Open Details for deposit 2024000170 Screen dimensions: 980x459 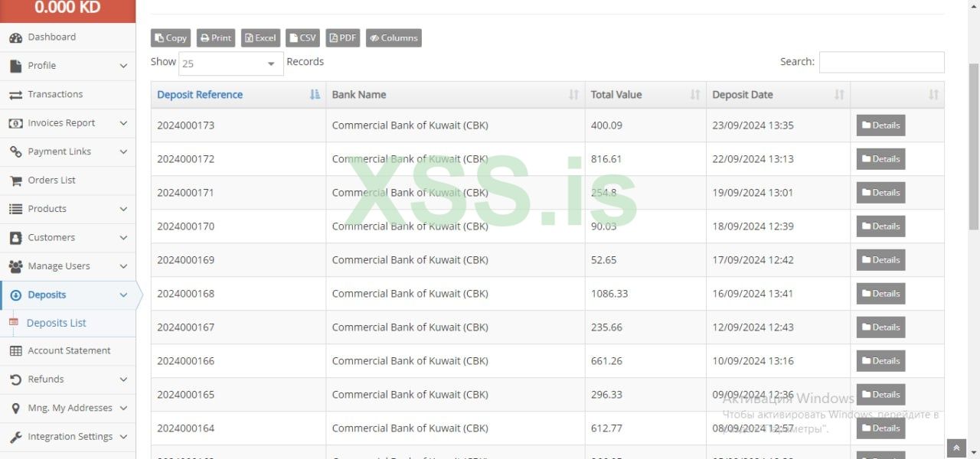pos(880,226)
